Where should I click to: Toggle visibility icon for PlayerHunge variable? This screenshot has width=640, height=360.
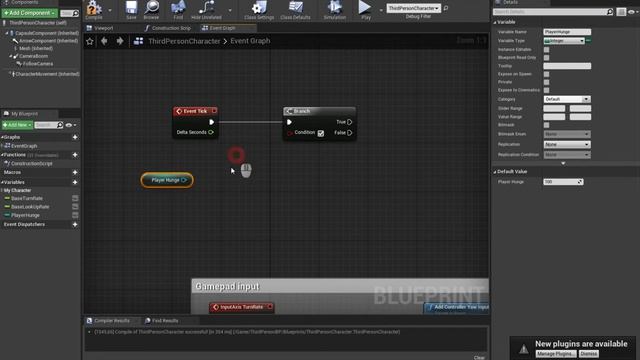(75, 215)
